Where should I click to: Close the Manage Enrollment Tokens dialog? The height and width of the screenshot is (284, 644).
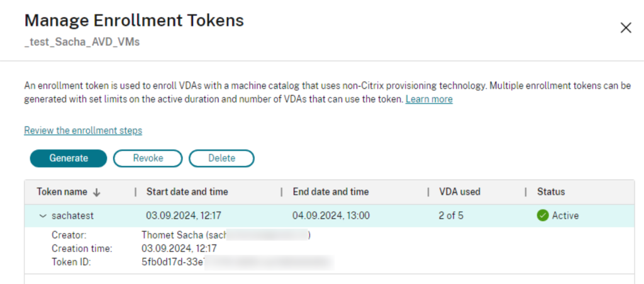tap(626, 28)
